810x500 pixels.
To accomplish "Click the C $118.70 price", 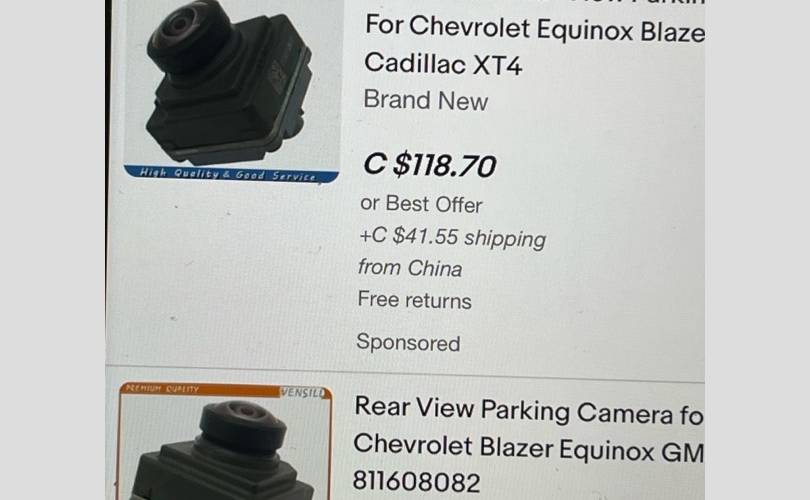I will (429, 165).
